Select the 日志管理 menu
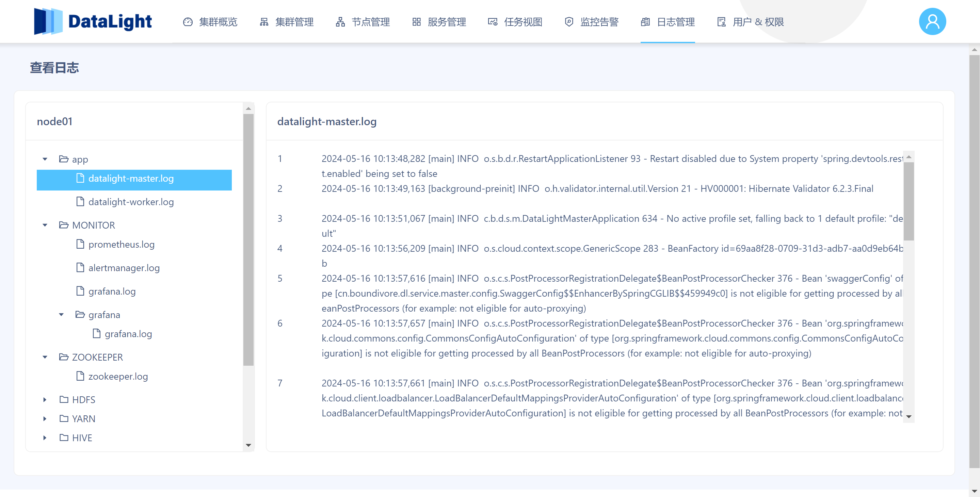Viewport: 980px width, 497px height. [668, 22]
